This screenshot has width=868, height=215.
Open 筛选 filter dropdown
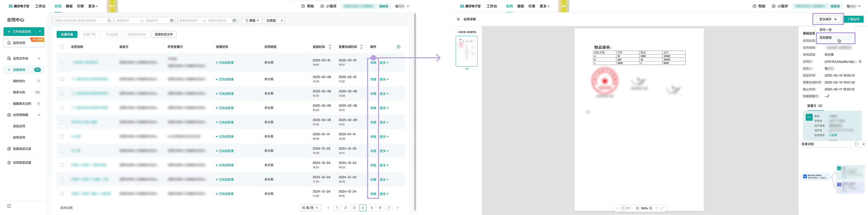pyautogui.click(x=252, y=21)
